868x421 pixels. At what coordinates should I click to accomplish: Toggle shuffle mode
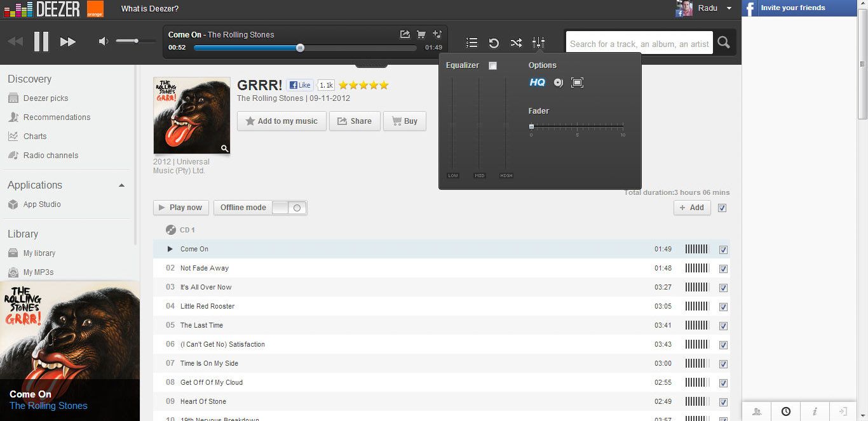(516, 43)
